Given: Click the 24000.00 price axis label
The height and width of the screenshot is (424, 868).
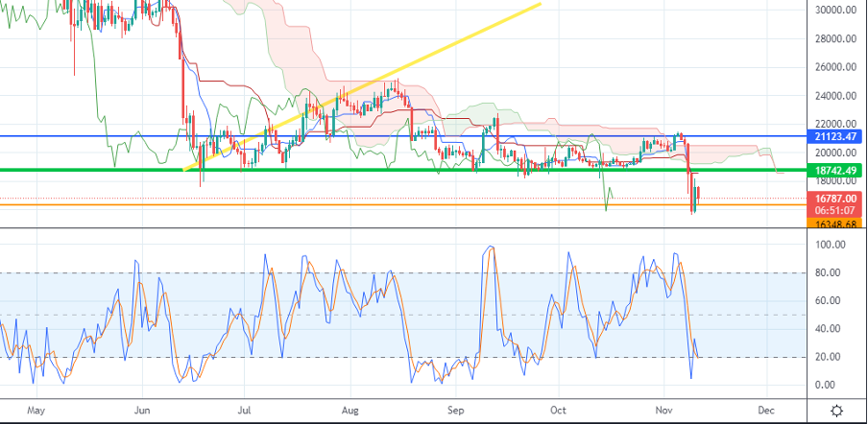Looking at the screenshot, I should click(x=836, y=96).
